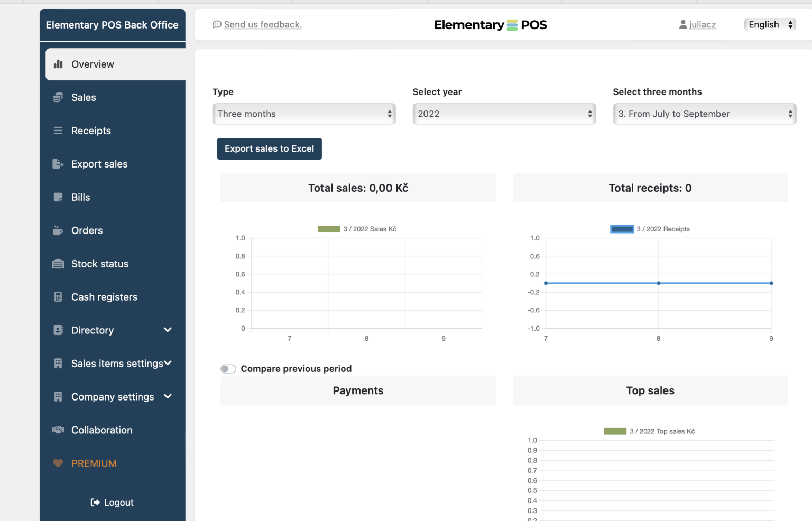This screenshot has height=521, width=812.
Task: Collapse the Sales items settings menu
Action: pos(167,363)
